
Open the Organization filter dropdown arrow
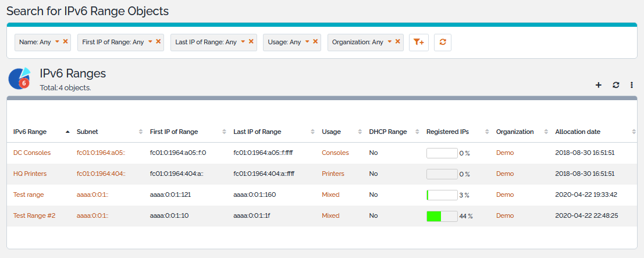390,41
